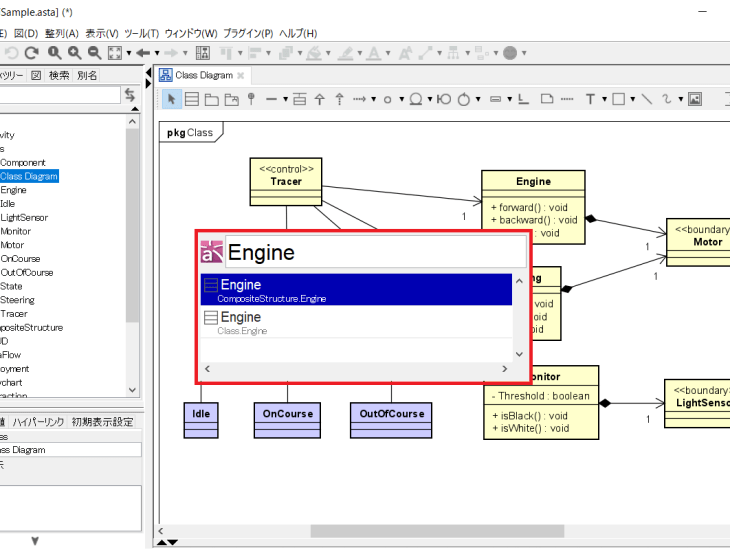The height and width of the screenshot is (550, 730).
Task: Switch to the 検索 tab
Action: 59,75
